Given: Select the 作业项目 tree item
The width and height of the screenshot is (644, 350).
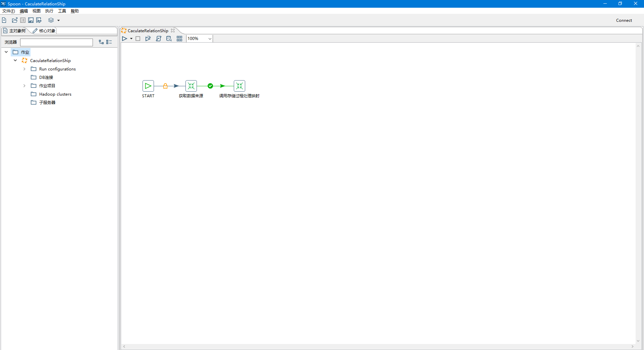Looking at the screenshot, I should 43,86.
